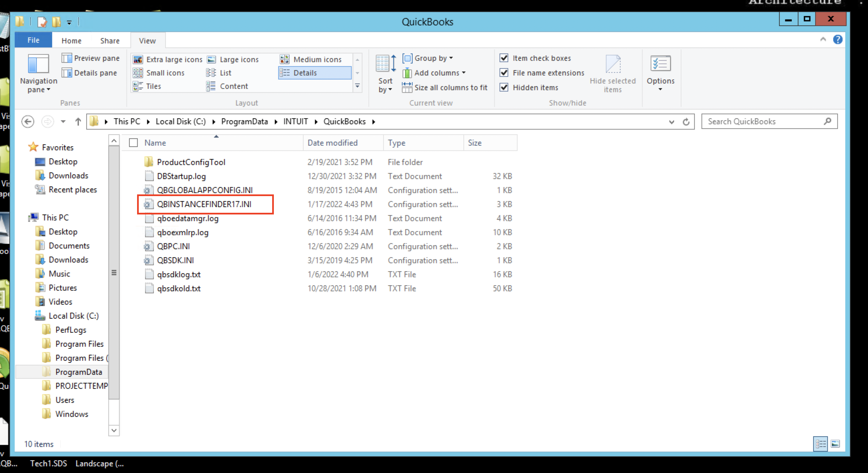
Task: Sort by Date modified column header
Action: coord(343,143)
